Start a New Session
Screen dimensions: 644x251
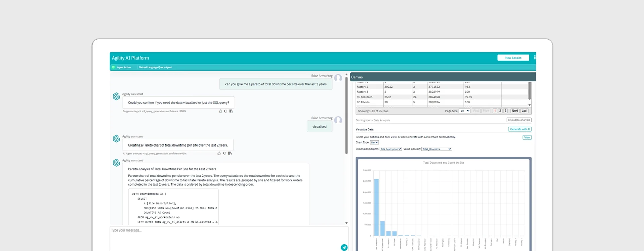[513, 58]
